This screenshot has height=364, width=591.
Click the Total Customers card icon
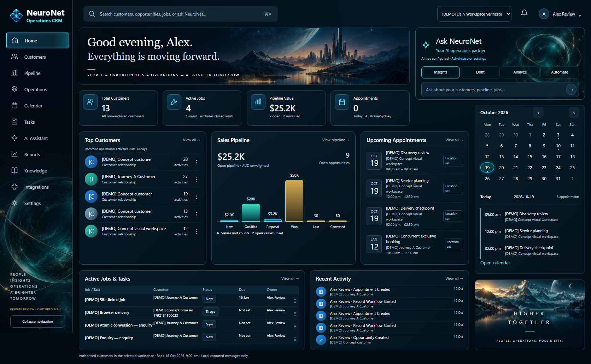click(x=90, y=102)
